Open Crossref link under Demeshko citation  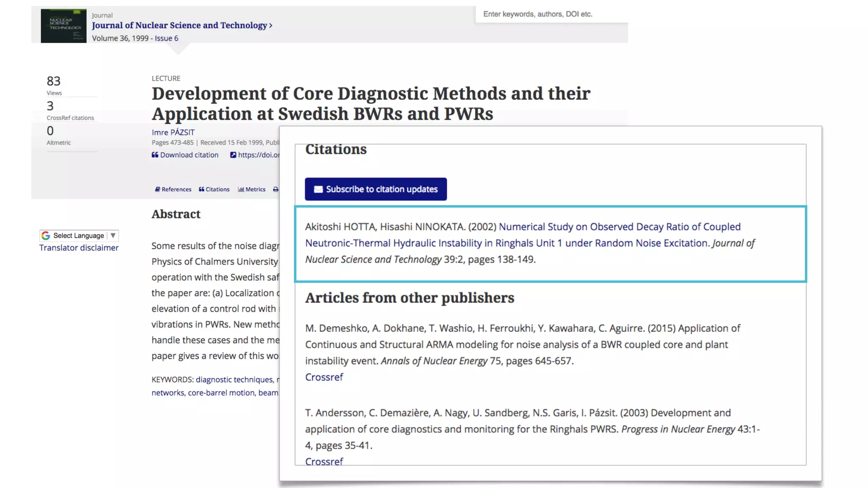click(x=324, y=377)
